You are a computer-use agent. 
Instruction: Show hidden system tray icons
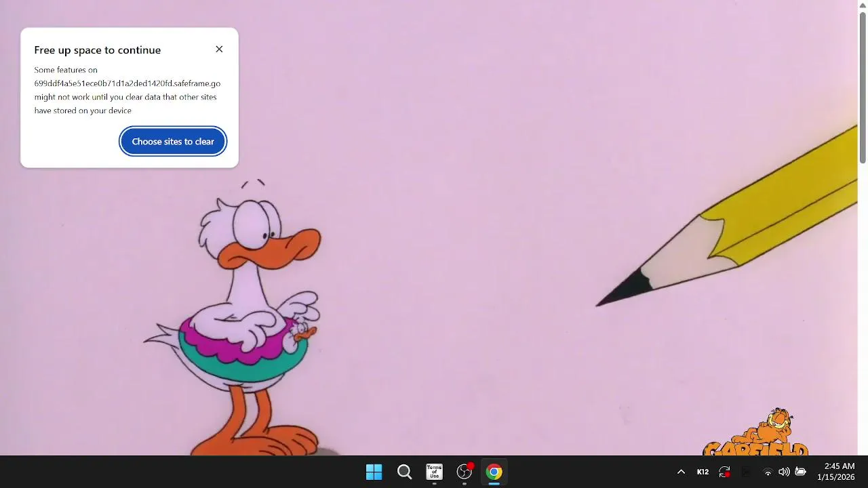tap(681, 472)
